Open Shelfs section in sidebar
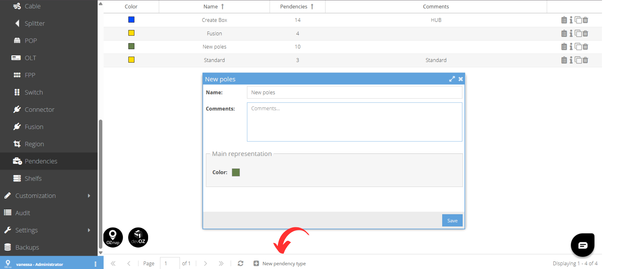This screenshot has height=269, width=644. tap(49, 178)
